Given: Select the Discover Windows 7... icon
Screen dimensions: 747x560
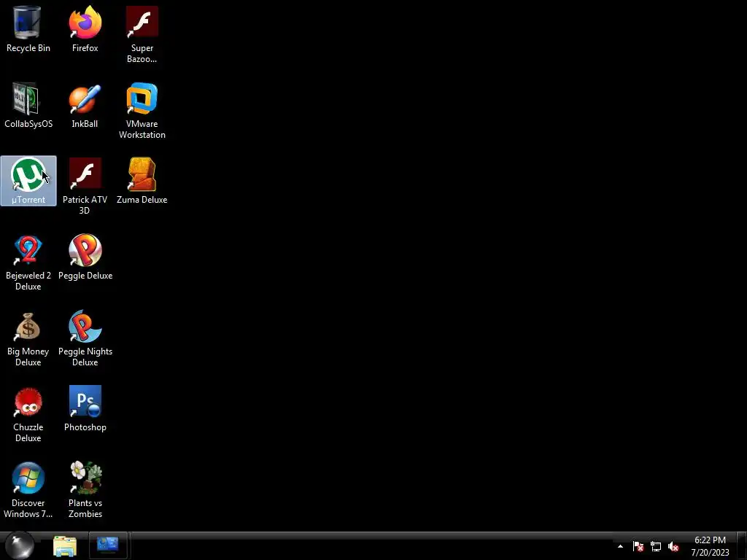Looking at the screenshot, I should [28, 489].
